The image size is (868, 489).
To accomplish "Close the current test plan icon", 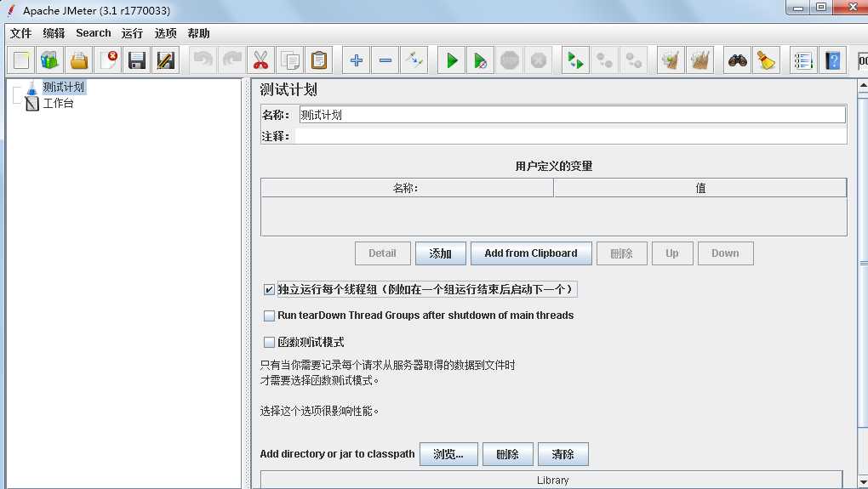I will point(107,60).
